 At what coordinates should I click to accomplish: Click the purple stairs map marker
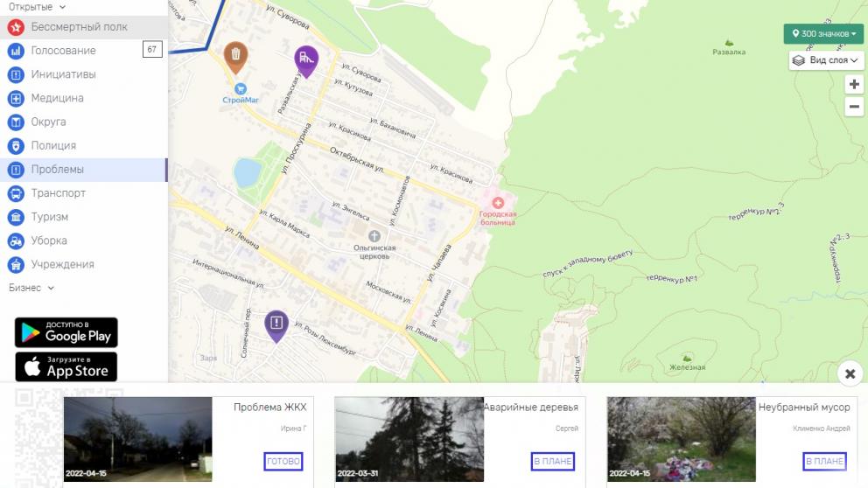click(x=305, y=59)
